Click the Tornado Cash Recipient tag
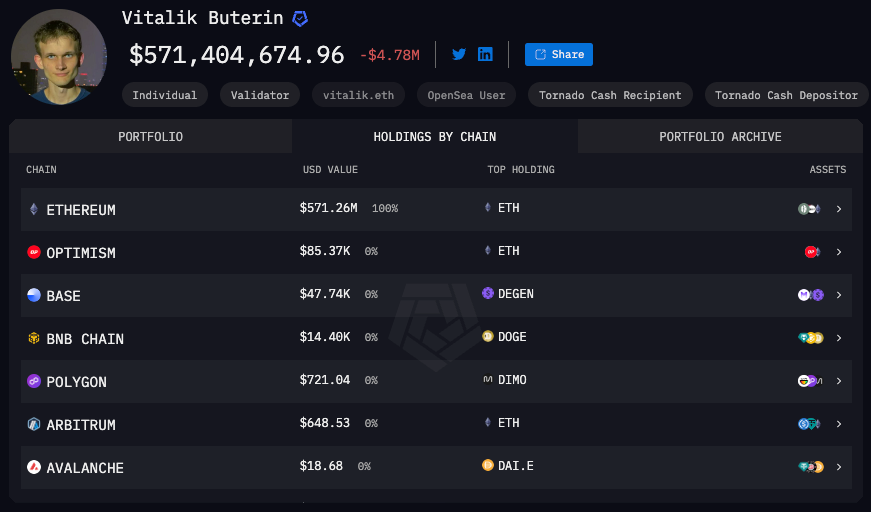871x512 pixels. click(610, 96)
